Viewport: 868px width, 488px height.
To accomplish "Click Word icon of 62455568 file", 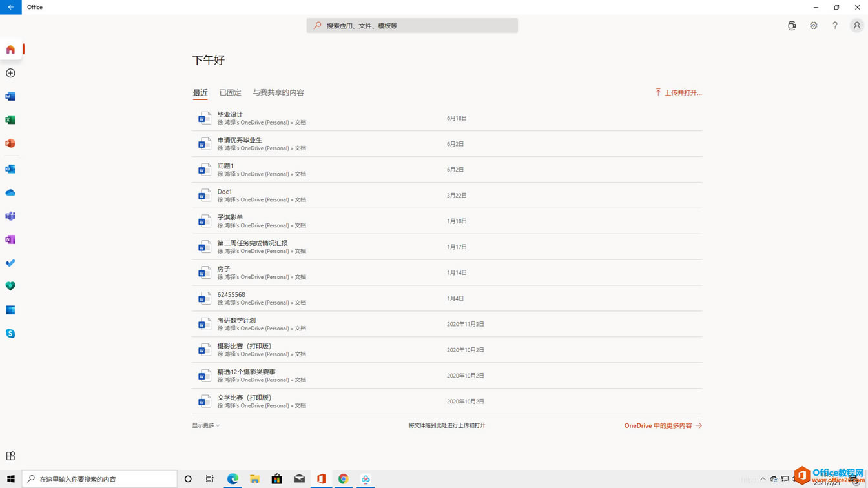I will click(x=205, y=298).
